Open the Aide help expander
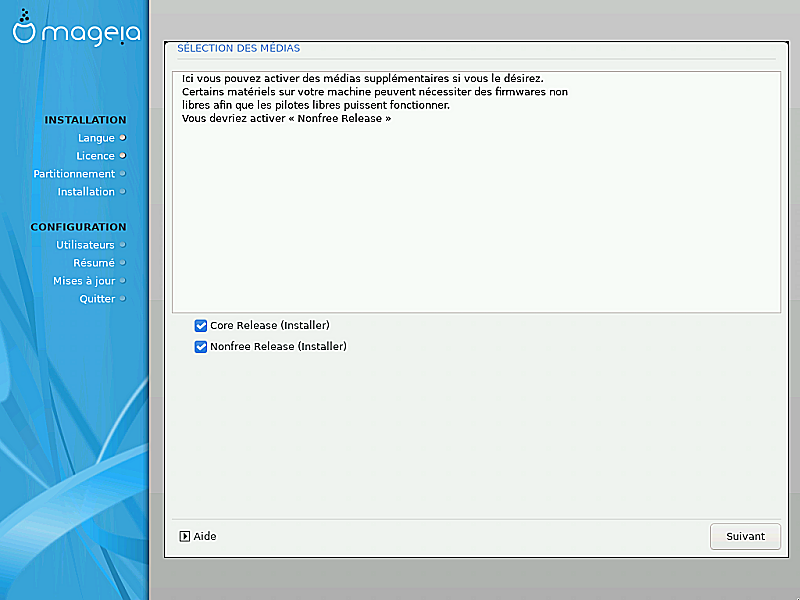 [x=197, y=536]
